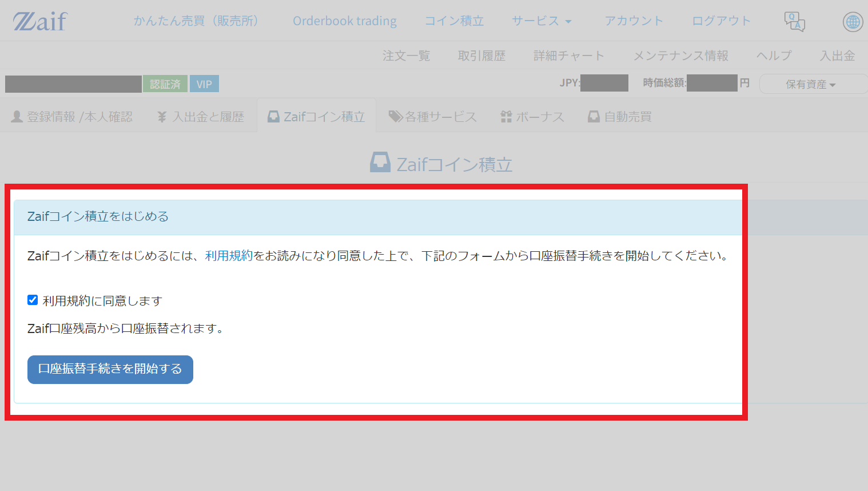The image size is (868, 491).
Task: Open 詳細チャート link
Action: 569,56
